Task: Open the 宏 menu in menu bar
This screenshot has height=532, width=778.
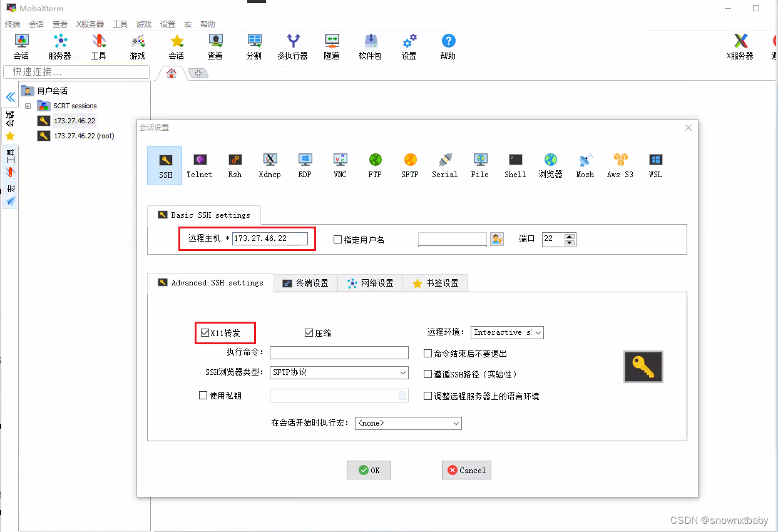Action: pyautogui.click(x=188, y=24)
